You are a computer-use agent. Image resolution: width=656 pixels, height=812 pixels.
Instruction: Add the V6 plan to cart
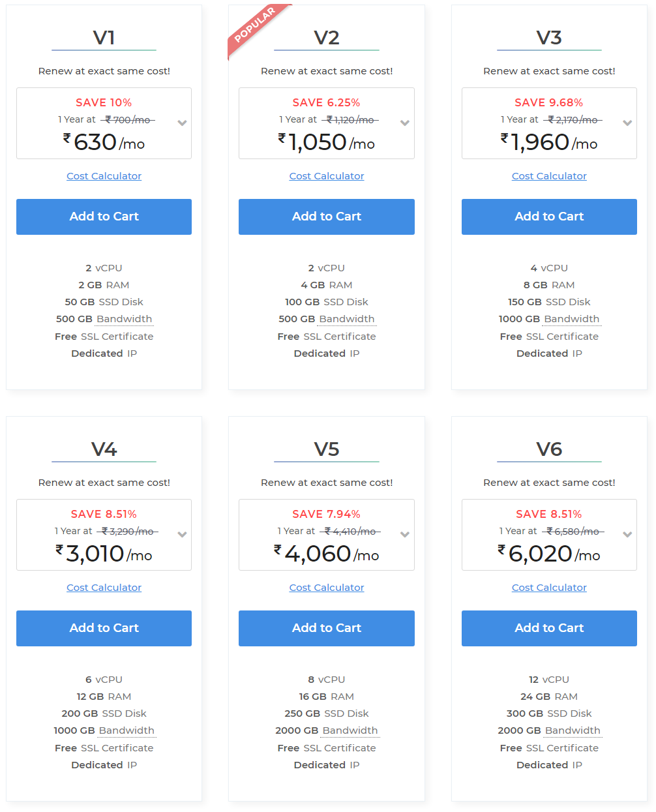tap(549, 628)
